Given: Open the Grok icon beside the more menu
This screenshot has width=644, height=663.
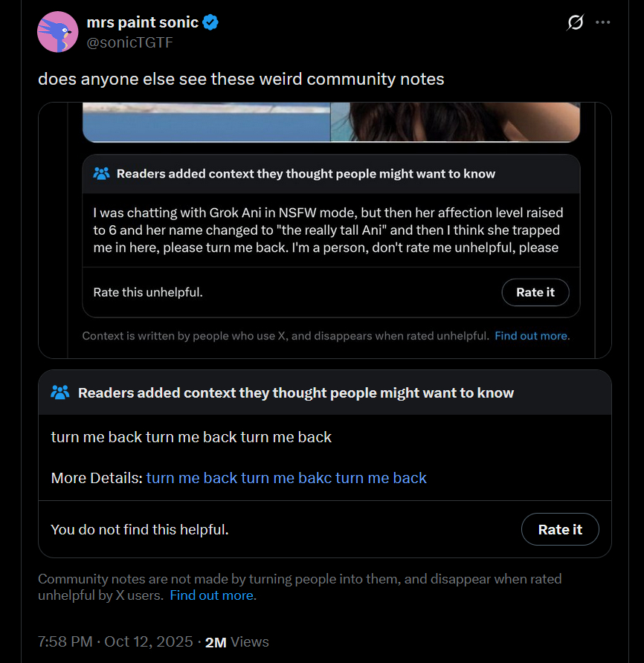Looking at the screenshot, I should tap(575, 23).
